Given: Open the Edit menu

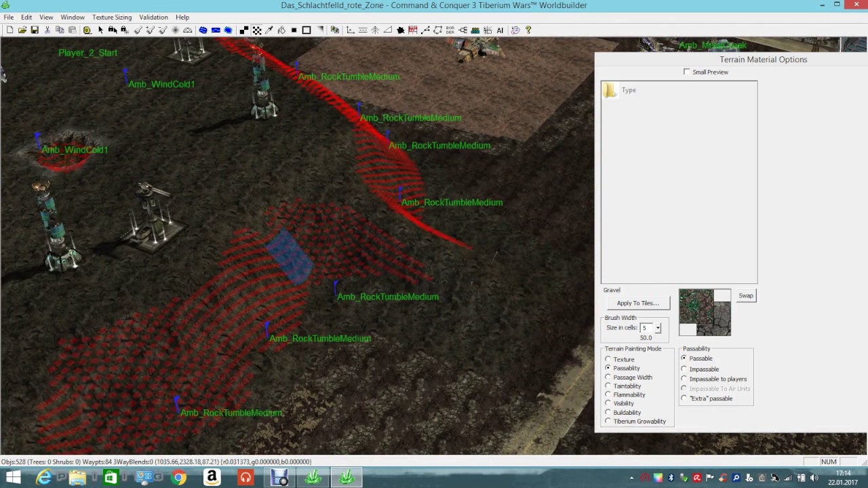Looking at the screenshot, I should (26, 17).
